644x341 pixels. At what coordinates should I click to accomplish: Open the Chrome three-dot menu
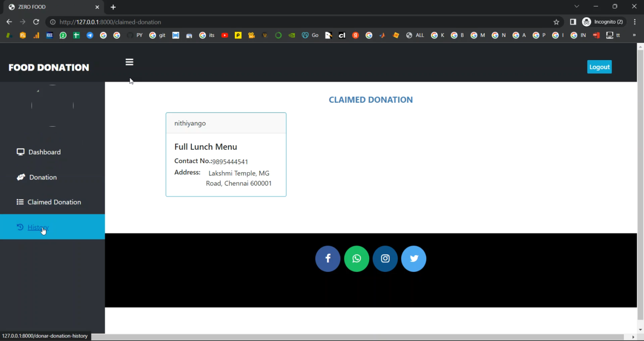click(635, 22)
